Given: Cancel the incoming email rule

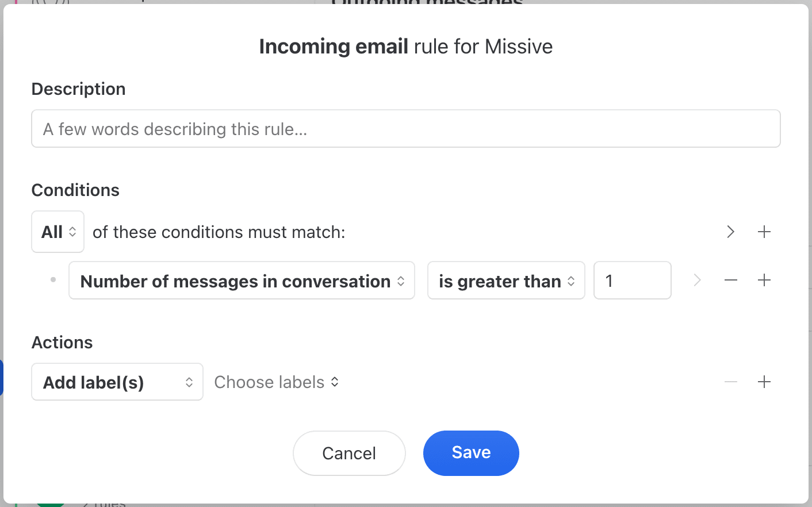Looking at the screenshot, I should click(349, 453).
